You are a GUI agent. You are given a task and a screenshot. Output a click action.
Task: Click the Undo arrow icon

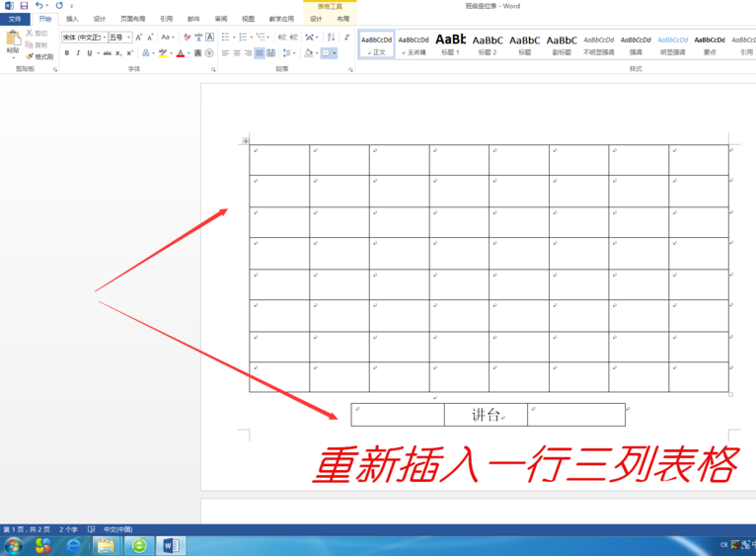(38, 6)
